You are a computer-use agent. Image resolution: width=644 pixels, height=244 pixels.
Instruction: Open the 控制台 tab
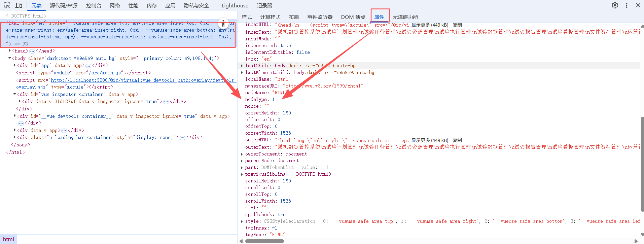coord(94,6)
